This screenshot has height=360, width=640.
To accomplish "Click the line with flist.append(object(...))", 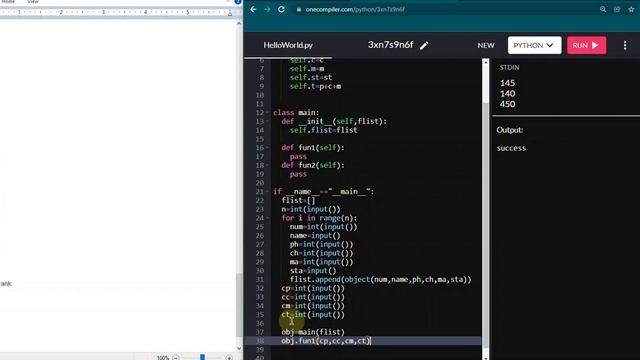I will click(x=380, y=280).
